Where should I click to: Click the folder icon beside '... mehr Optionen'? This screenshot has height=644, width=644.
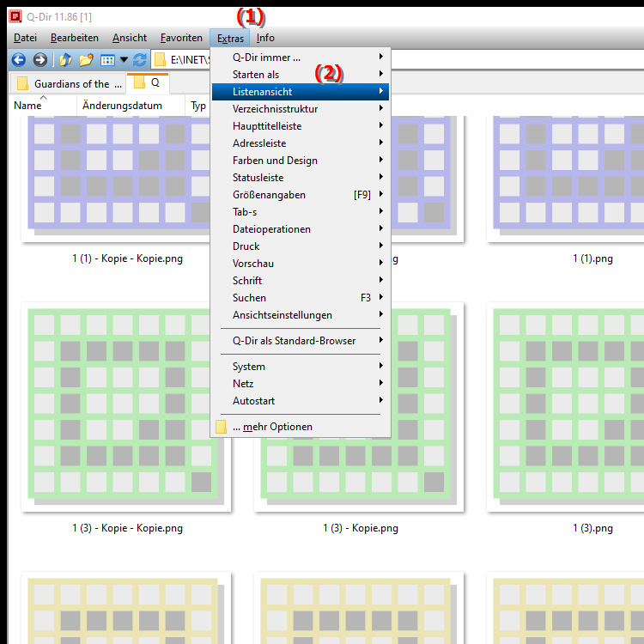pyautogui.click(x=221, y=427)
